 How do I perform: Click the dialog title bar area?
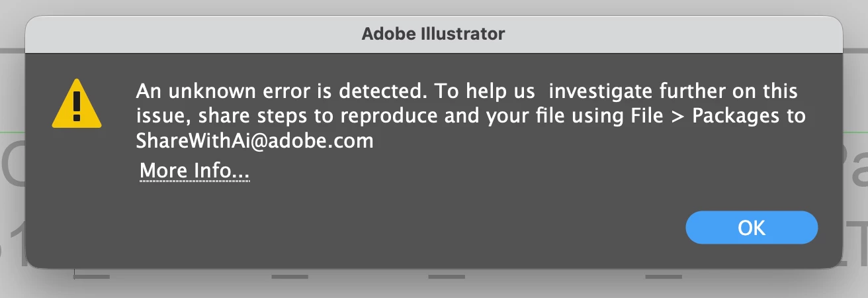point(434,33)
